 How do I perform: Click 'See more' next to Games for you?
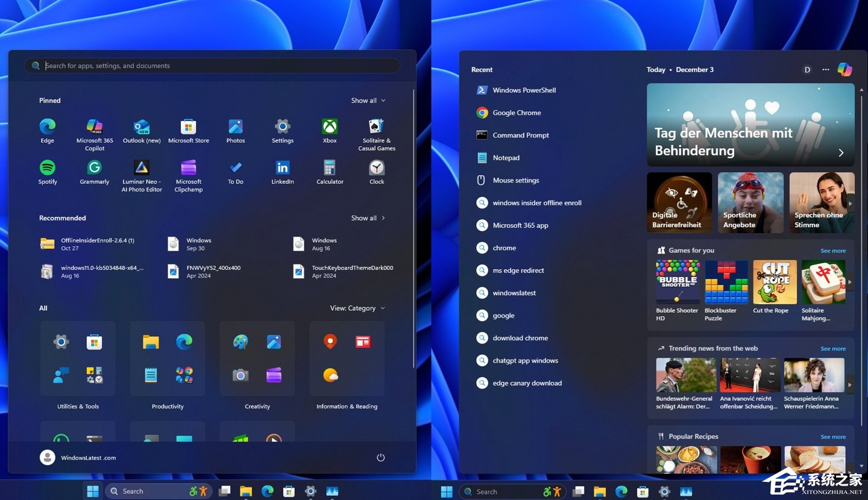tap(832, 251)
